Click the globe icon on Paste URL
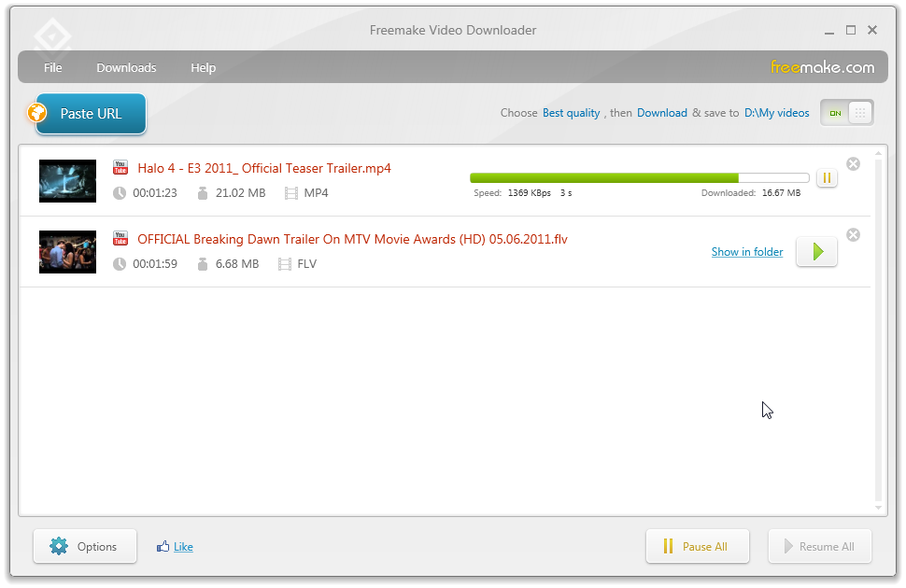The width and height of the screenshot is (906, 588). click(37, 113)
